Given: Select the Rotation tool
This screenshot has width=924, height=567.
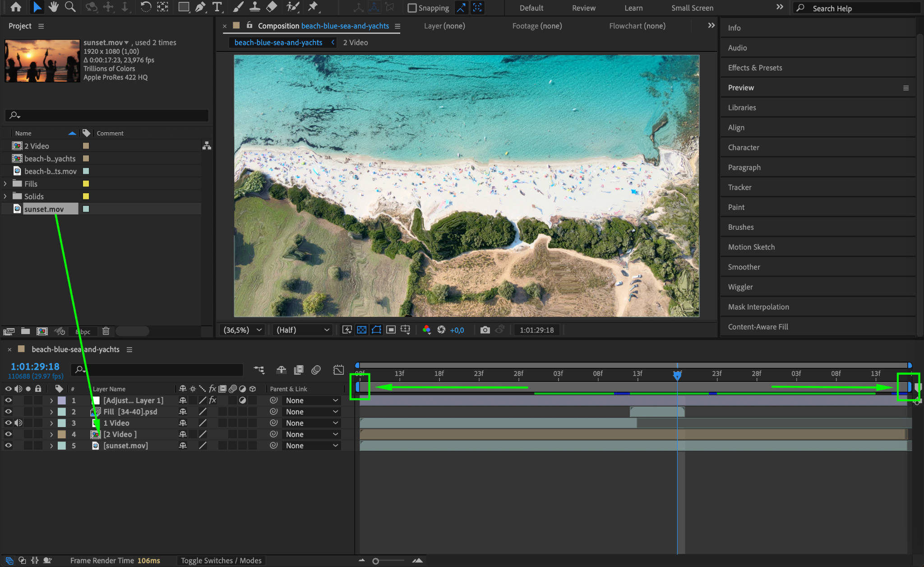Looking at the screenshot, I should click(145, 7).
